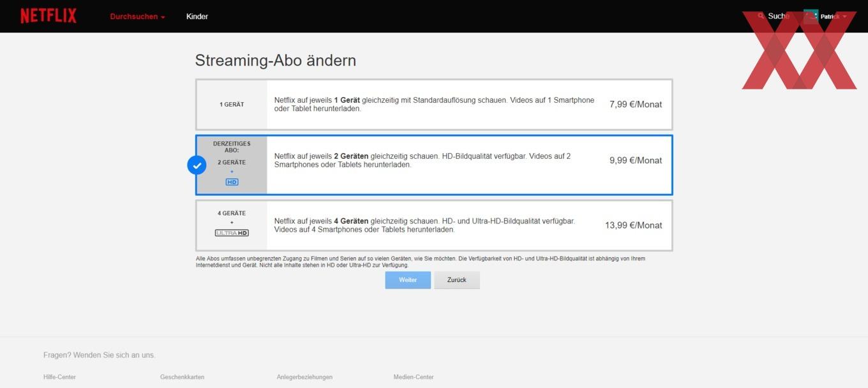Click the HD badge icon

[x=232, y=182]
